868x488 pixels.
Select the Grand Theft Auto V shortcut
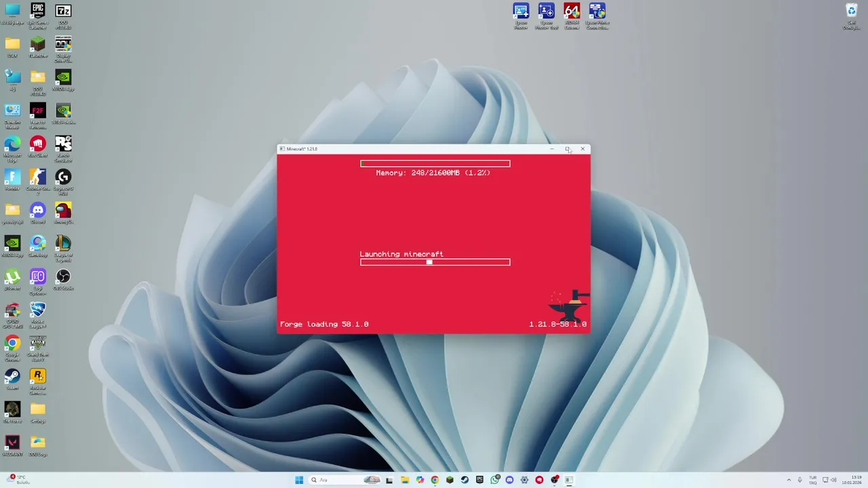click(38, 348)
